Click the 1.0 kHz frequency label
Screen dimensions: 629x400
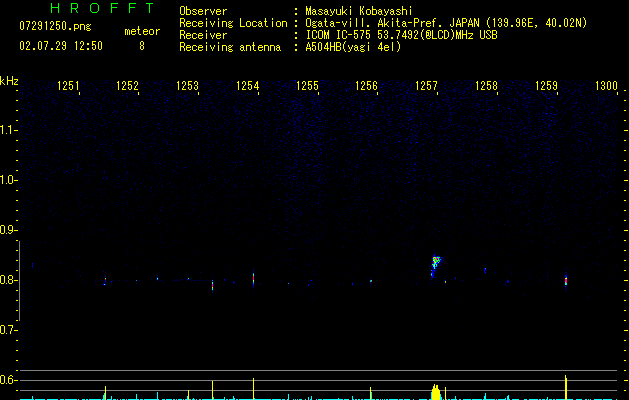[x=7, y=180]
